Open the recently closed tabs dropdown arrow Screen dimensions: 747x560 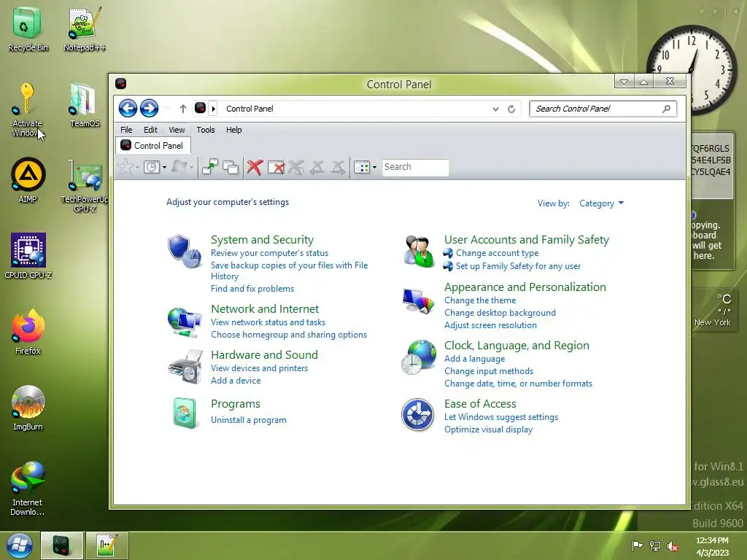pyautogui.click(x=164, y=167)
